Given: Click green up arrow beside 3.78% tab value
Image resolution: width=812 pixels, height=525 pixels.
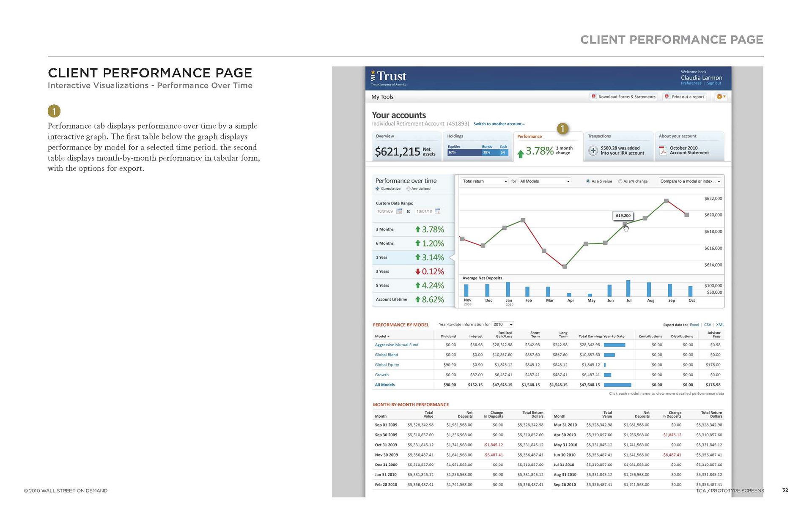Looking at the screenshot, I should point(521,153).
